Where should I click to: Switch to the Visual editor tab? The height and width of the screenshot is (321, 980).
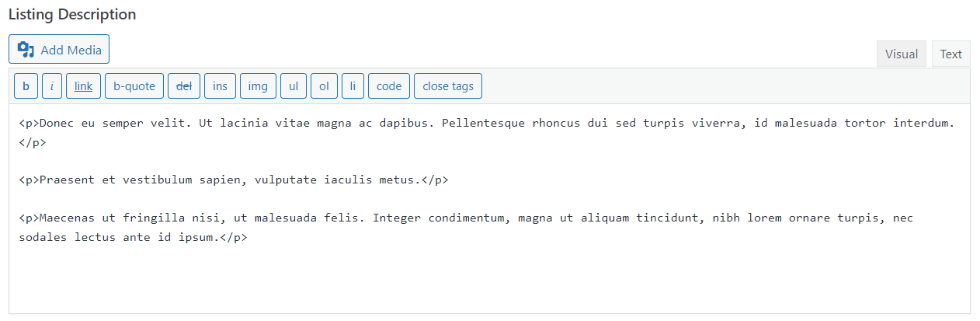902,54
